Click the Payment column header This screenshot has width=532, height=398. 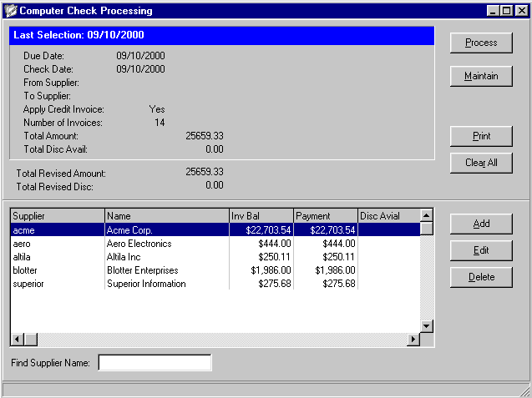pos(325,216)
